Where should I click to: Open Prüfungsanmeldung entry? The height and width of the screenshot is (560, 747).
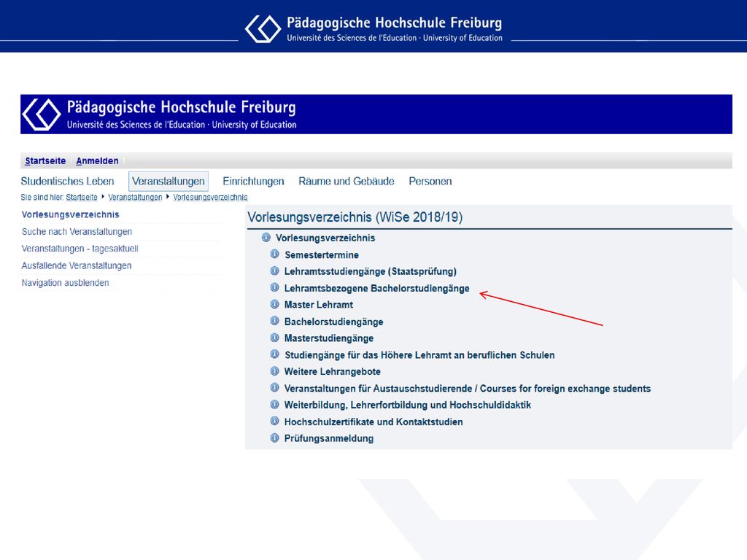click(329, 438)
